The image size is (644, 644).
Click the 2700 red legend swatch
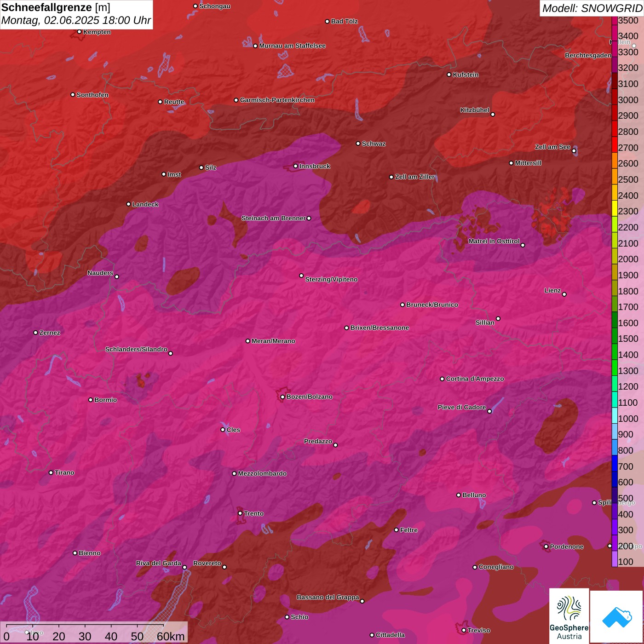click(615, 144)
